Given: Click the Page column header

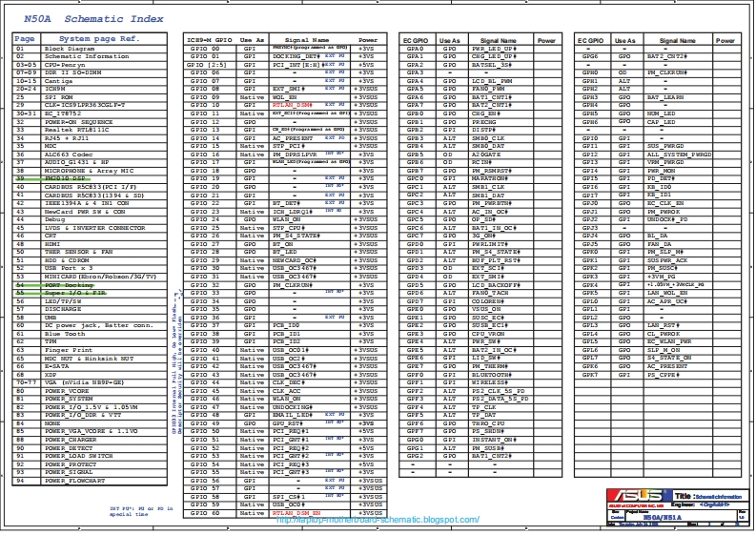Looking at the screenshot, I should click(x=25, y=39).
